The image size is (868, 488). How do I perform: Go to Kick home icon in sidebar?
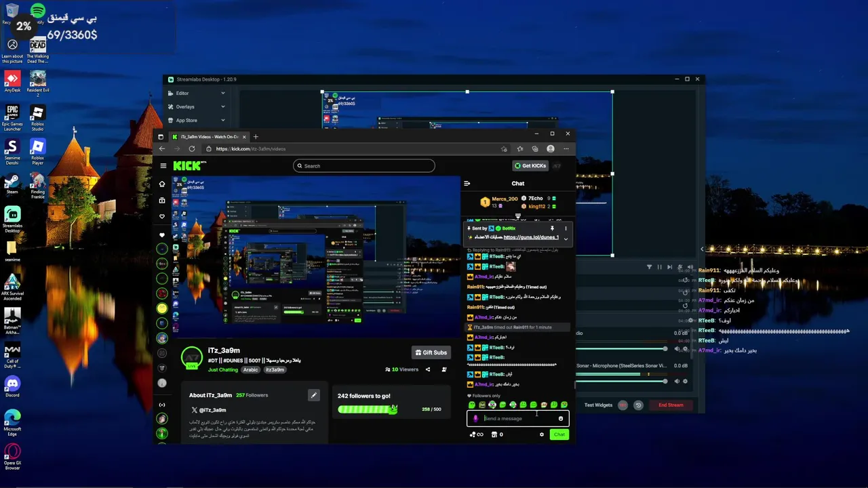click(x=161, y=184)
